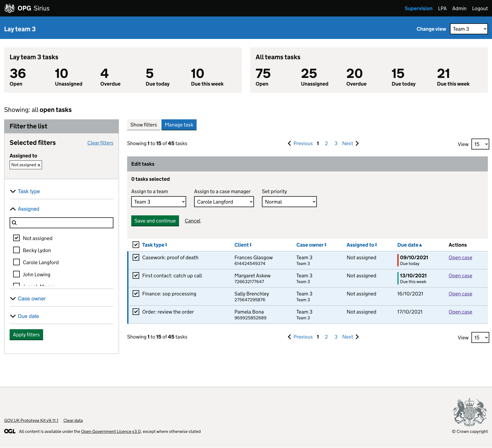Go to Admin in top navigation
The image size is (492, 448).
(x=459, y=8)
